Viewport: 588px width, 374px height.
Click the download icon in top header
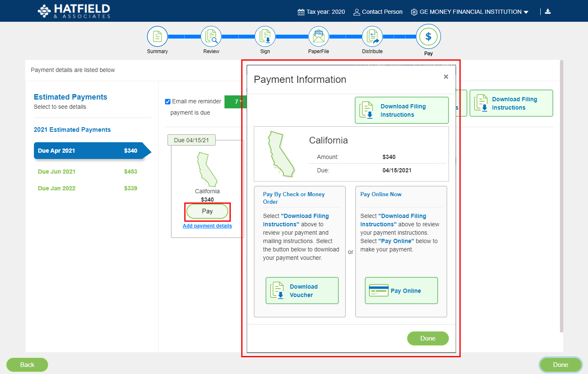[x=548, y=12]
